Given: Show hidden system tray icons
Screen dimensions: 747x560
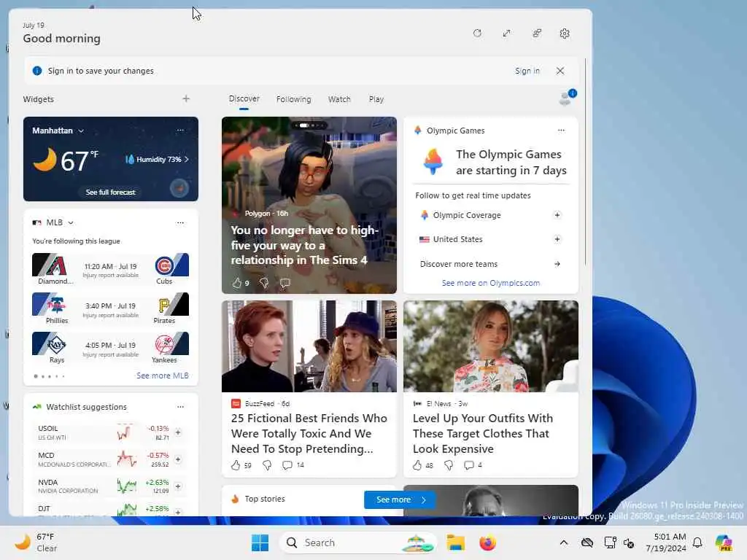Looking at the screenshot, I should (x=564, y=542).
